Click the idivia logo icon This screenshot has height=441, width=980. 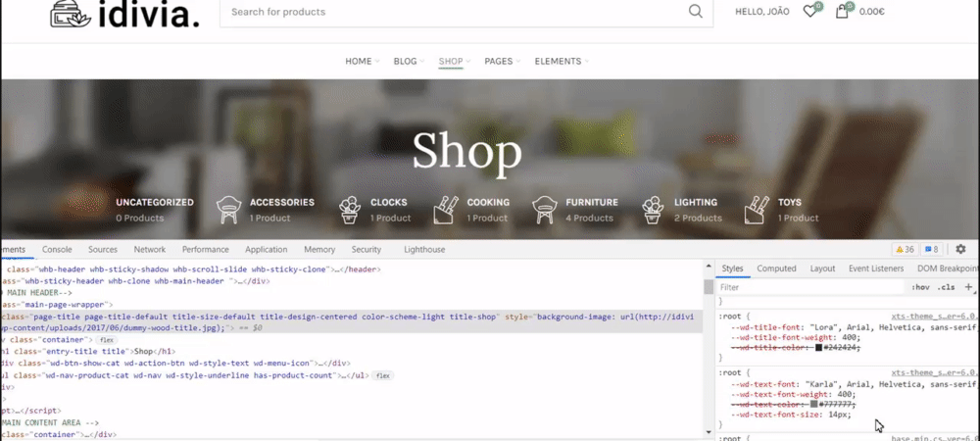[71, 14]
